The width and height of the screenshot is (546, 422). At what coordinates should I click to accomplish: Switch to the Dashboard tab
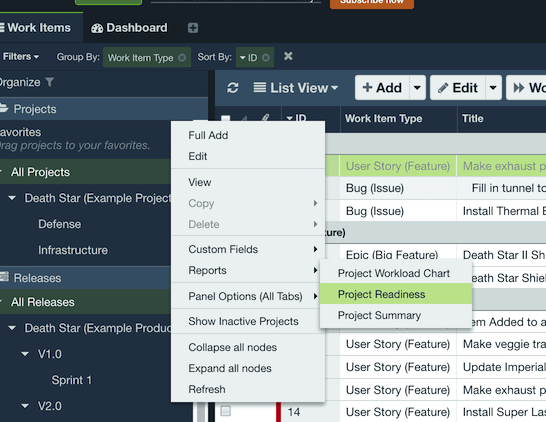click(x=129, y=28)
